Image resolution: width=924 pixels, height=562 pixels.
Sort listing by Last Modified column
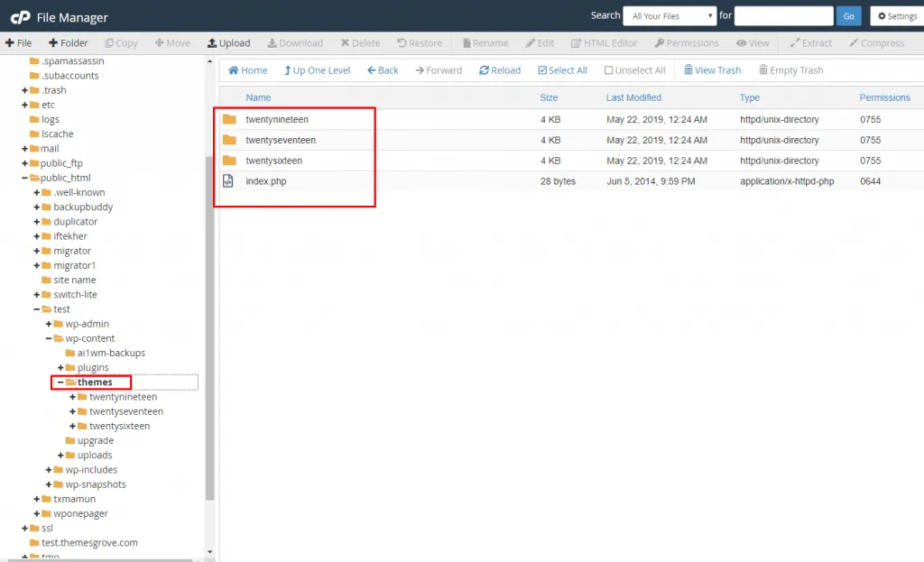633,97
